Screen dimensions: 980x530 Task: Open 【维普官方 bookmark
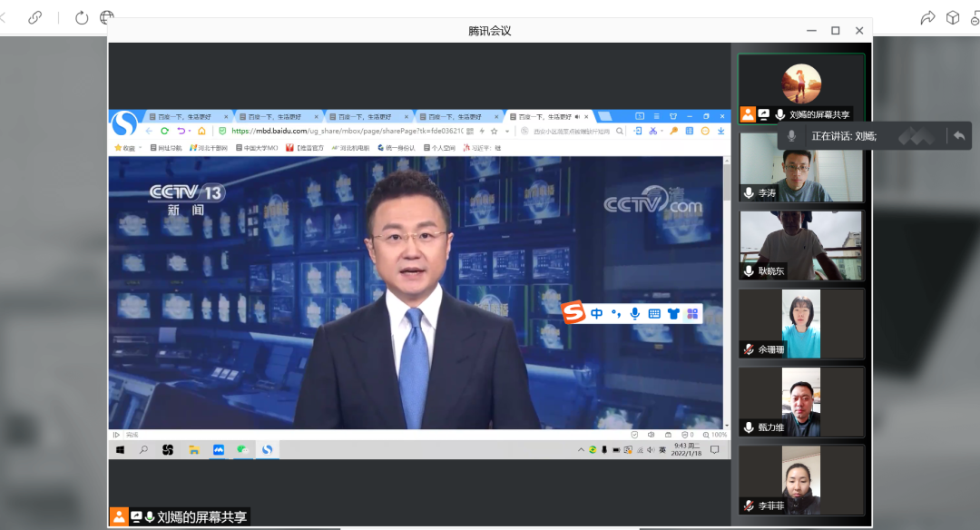[x=305, y=148]
